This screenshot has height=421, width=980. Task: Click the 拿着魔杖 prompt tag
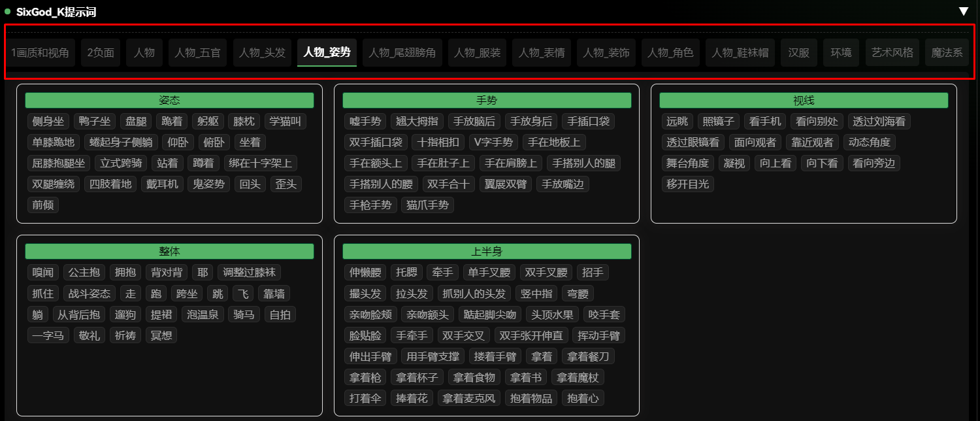[579, 377]
